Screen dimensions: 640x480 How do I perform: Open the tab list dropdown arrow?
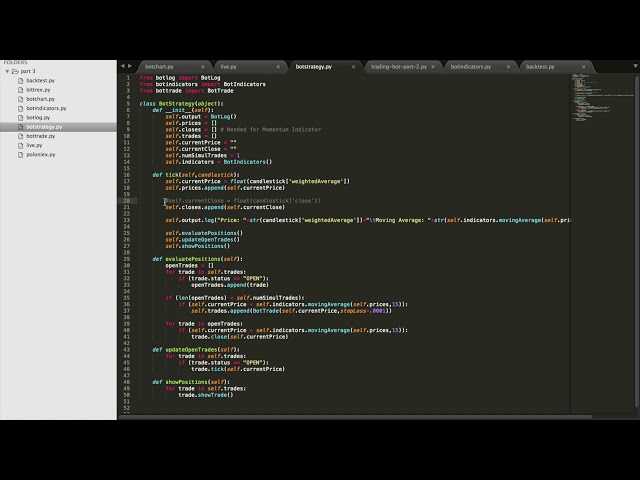tap(635, 66)
